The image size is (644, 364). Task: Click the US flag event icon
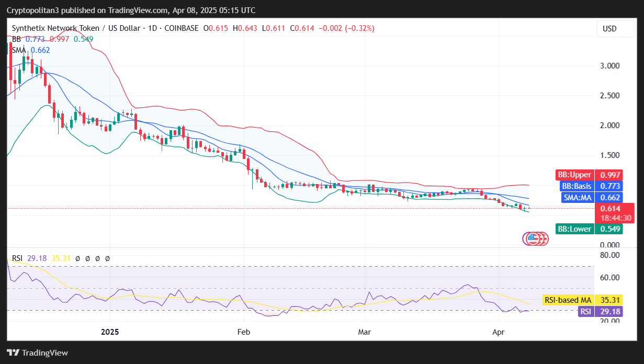[532, 239]
